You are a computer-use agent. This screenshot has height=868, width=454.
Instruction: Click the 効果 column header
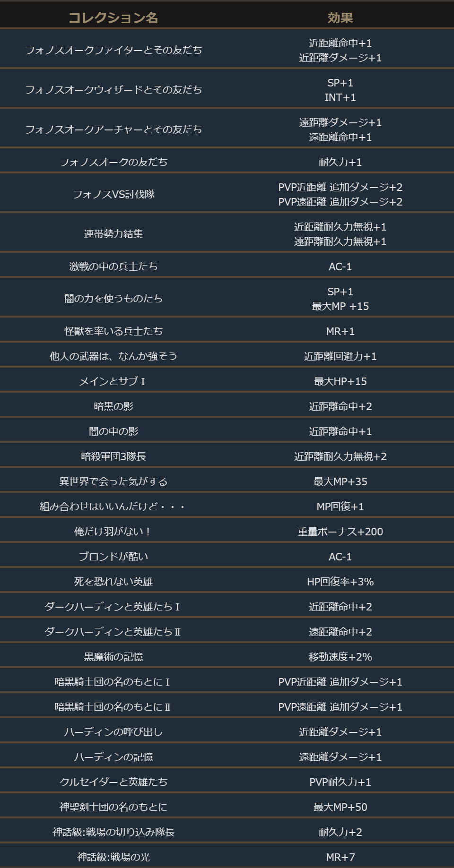pos(340,17)
